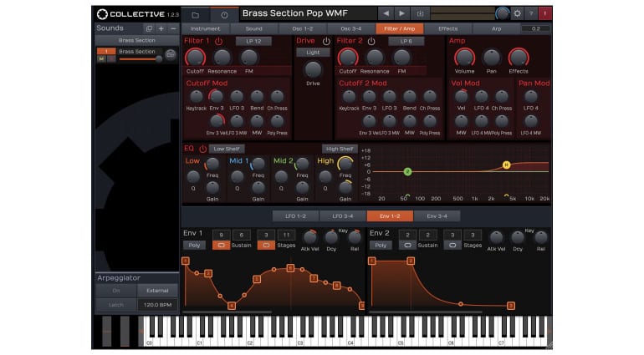Open settings with the gear icon
Screen dimensions: 644x355
tap(517, 13)
